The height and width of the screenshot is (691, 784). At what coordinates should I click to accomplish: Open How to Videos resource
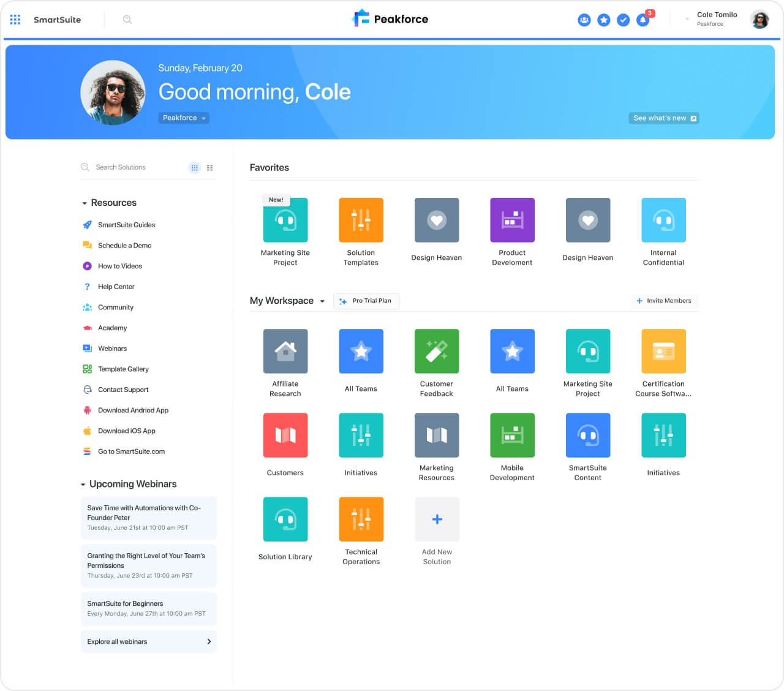(x=120, y=266)
